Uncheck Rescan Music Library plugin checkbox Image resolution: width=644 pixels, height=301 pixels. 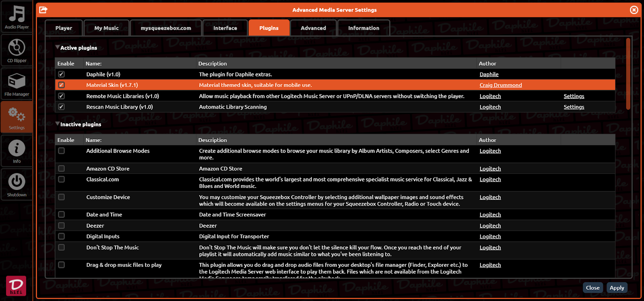pyautogui.click(x=62, y=107)
